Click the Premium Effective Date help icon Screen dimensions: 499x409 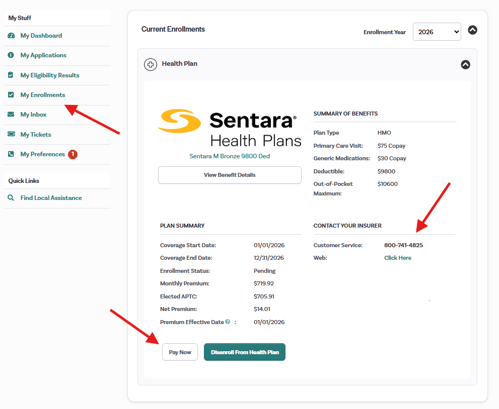click(x=228, y=322)
